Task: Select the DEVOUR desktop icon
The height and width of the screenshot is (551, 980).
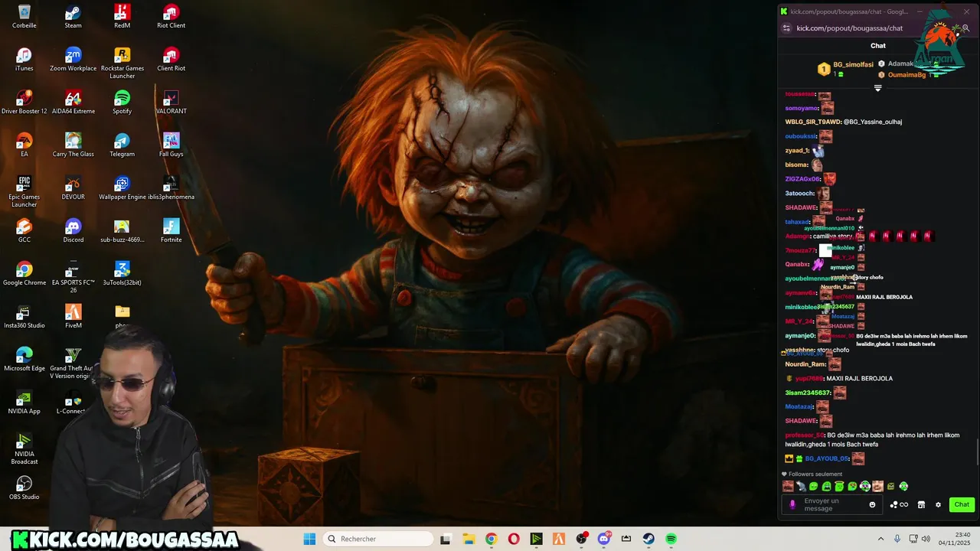Action: pos(73,188)
